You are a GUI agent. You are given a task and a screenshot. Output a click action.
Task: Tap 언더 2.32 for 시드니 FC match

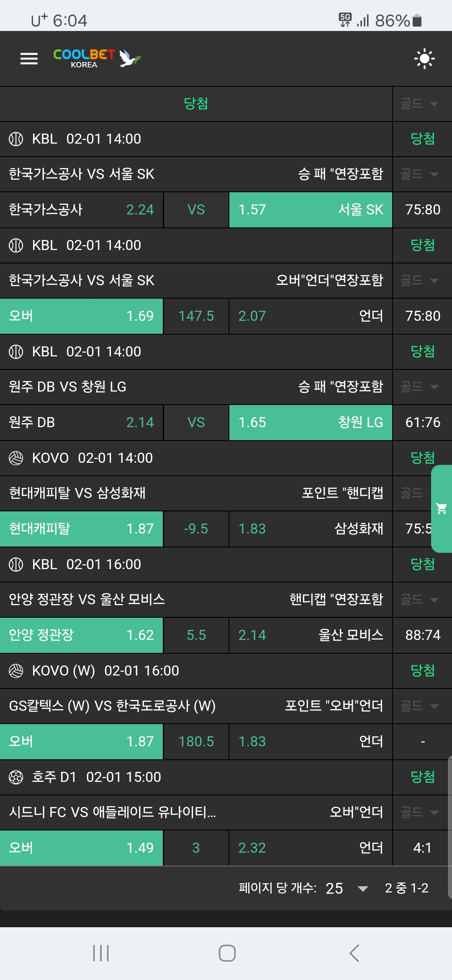coord(311,848)
